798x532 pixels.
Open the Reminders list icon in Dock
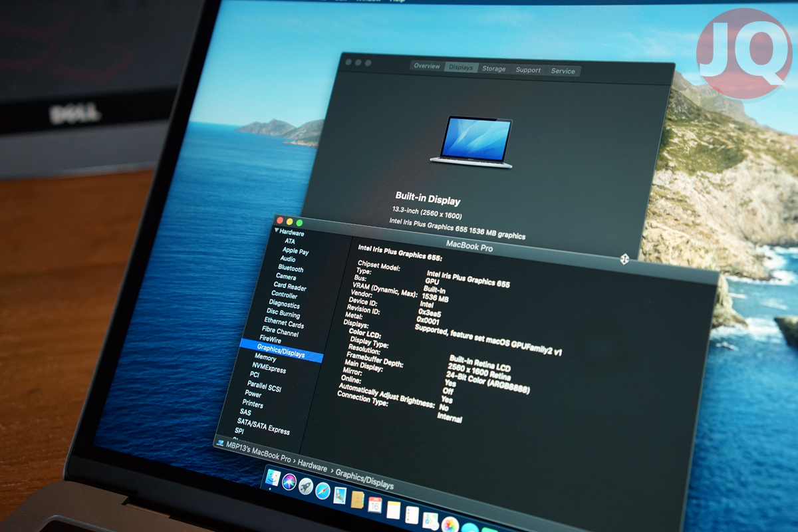pyautogui.click(x=412, y=515)
